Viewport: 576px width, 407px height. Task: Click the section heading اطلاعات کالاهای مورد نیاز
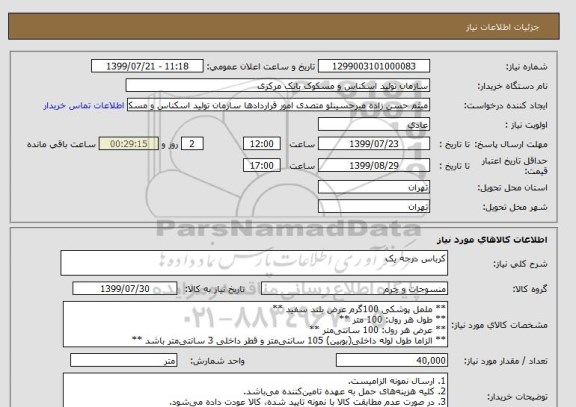click(x=492, y=240)
